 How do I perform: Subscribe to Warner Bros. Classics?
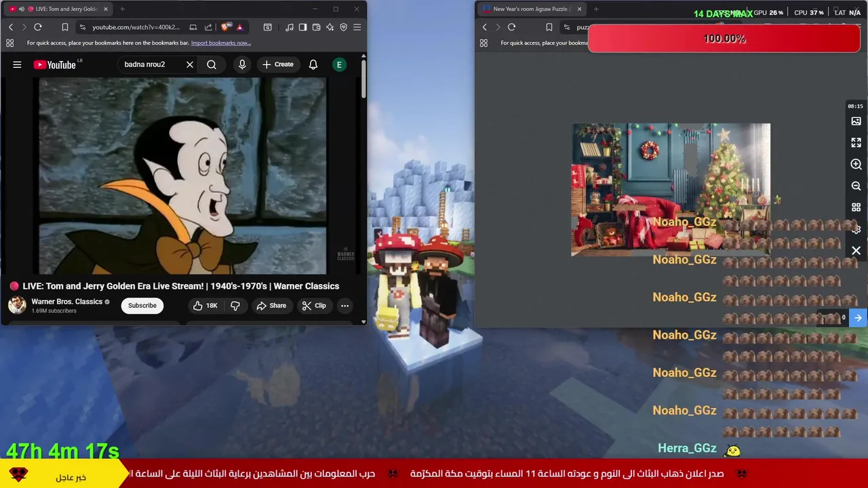pyautogui.click(x=142, y=306)
